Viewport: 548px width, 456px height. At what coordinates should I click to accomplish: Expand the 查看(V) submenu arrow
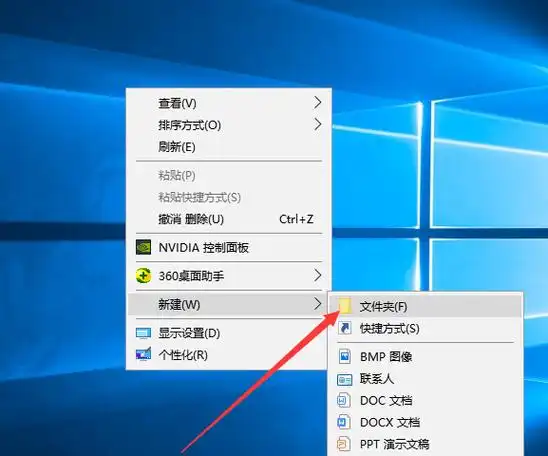pos(317,102)
